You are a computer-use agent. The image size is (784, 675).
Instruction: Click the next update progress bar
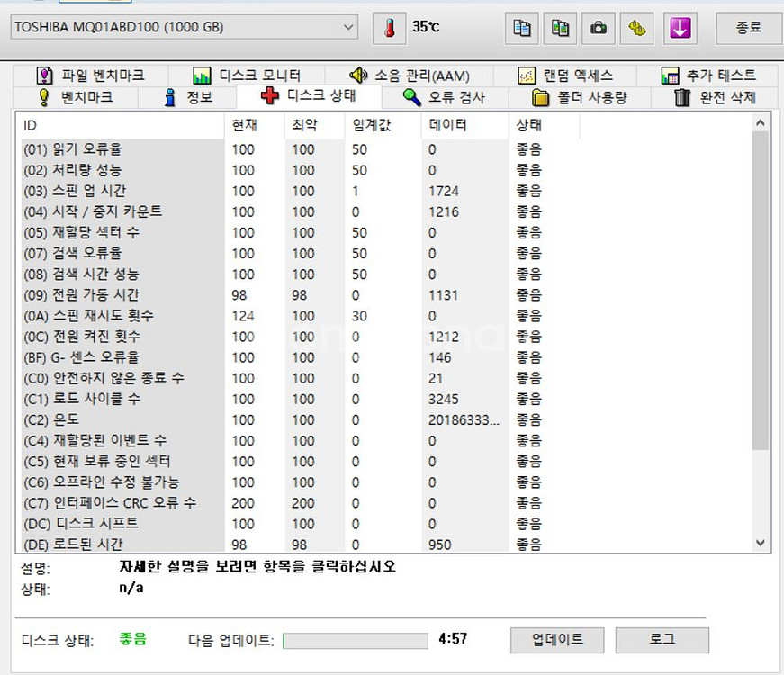(356, 641)
